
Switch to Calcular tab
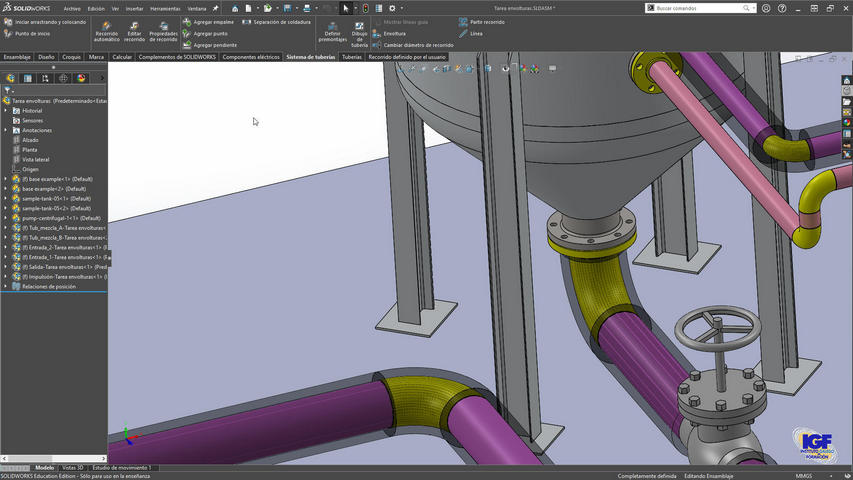(x=122, y=57)
